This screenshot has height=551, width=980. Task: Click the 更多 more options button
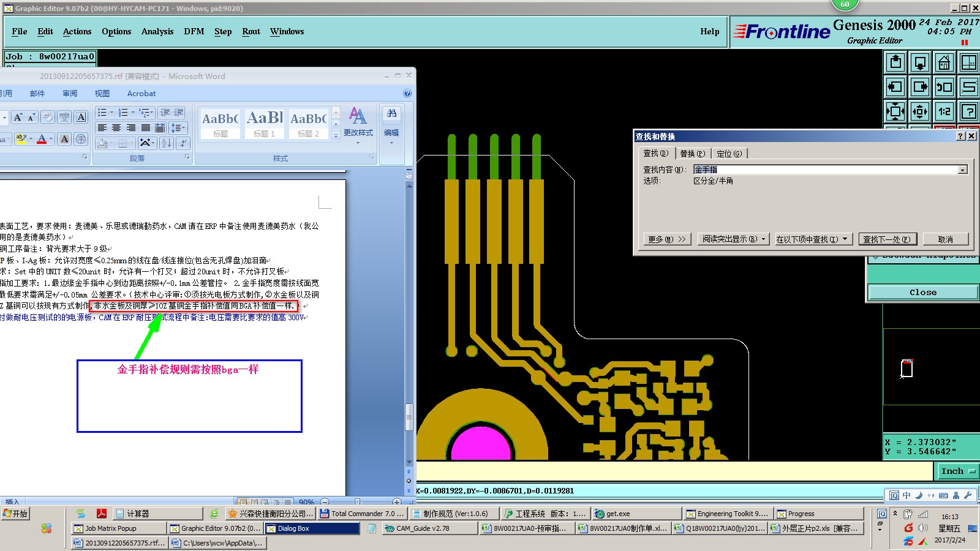[667, 239]
